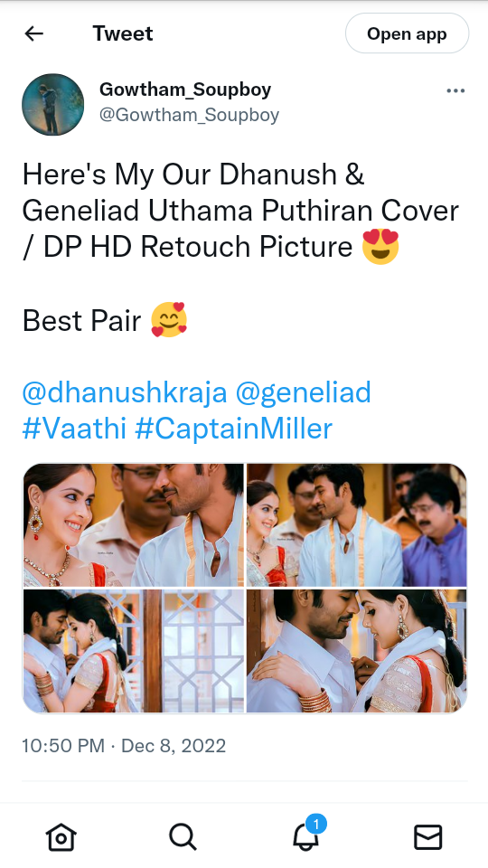
Task: View the top-right tweet photo
Action: pos(357,524)
